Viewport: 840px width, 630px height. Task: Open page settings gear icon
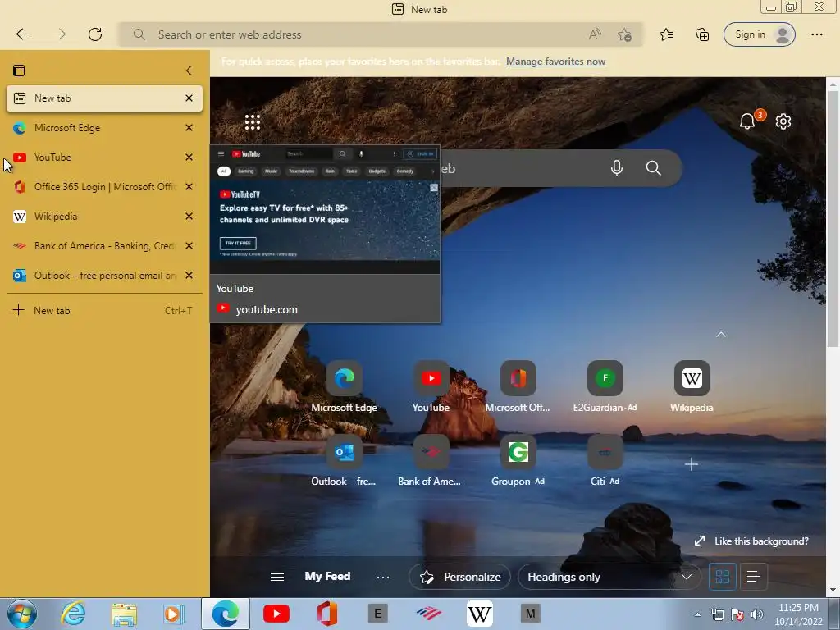(x=783, y=121)
